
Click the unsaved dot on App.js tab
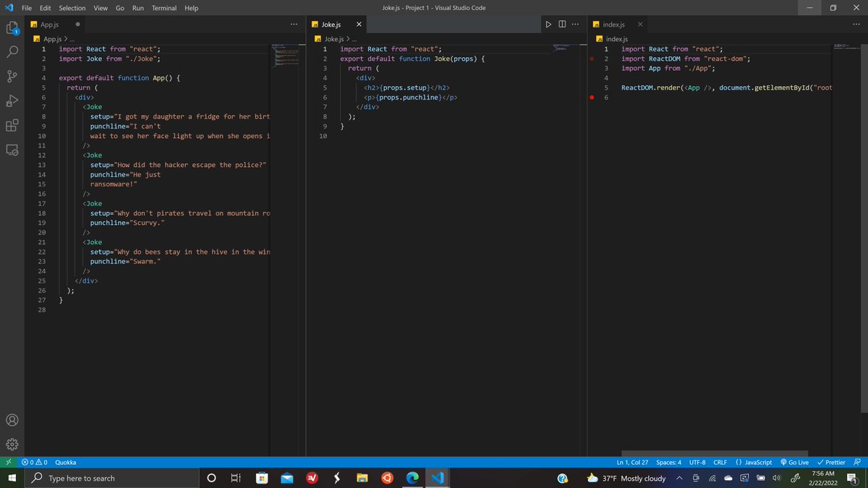coord(77,25)
